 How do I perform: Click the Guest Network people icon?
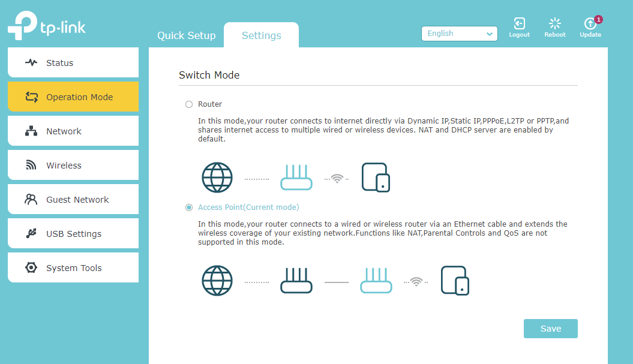point(31,199)
